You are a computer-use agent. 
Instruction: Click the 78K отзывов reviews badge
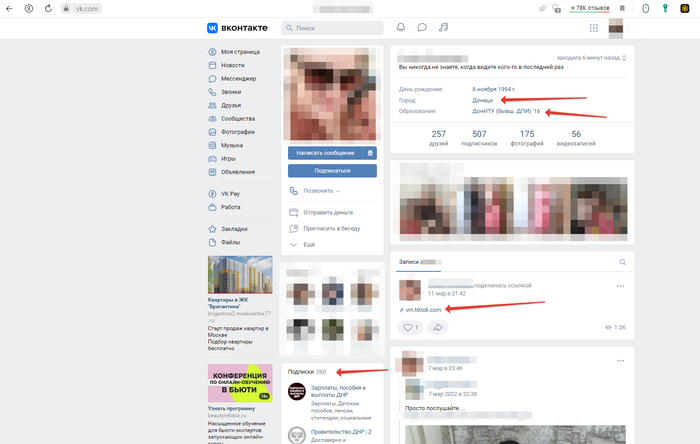[x=589, y=8]
